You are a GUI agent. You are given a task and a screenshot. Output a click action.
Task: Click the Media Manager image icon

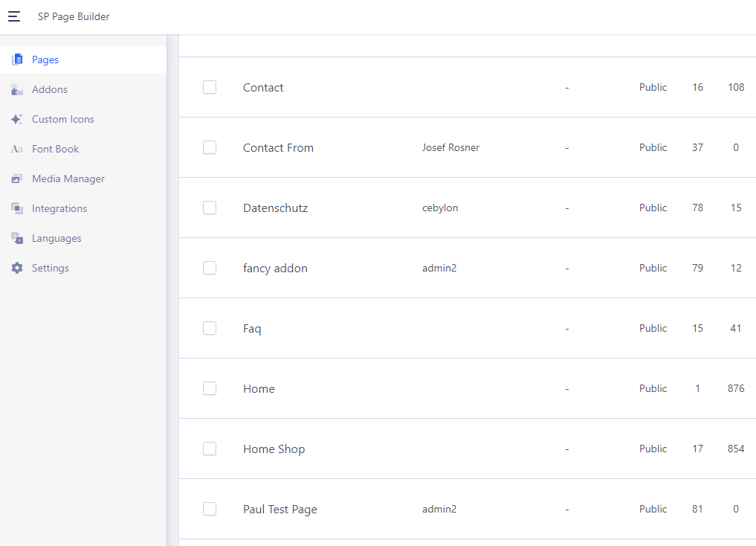click(17, 179)
